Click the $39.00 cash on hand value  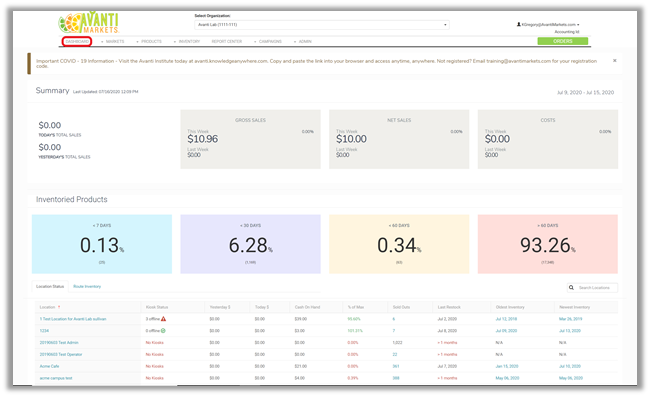(301, 319)
